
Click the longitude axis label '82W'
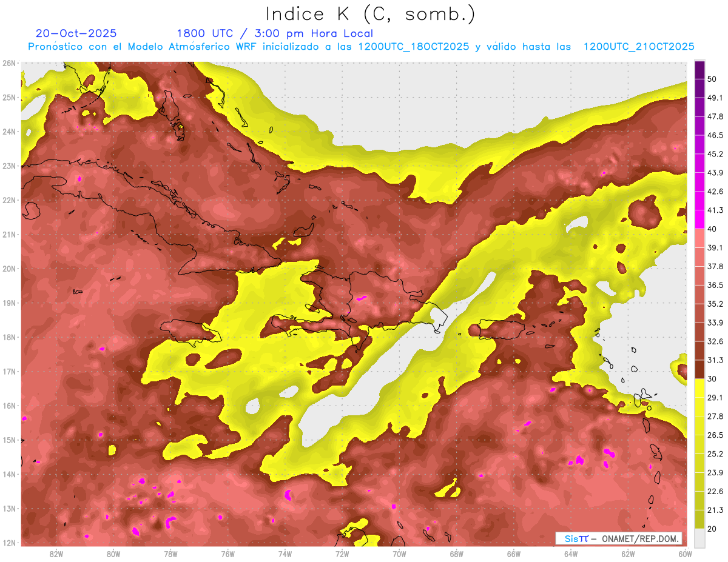(56, 554)
